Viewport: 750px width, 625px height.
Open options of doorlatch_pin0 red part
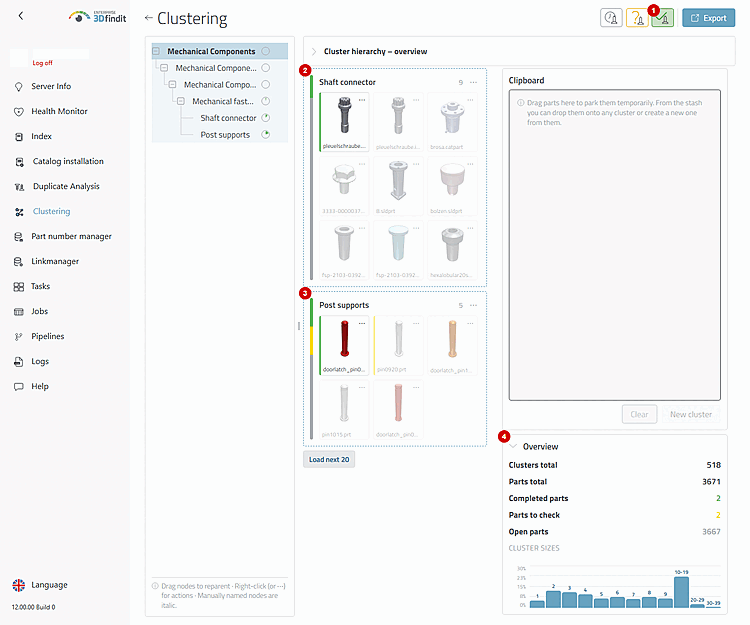click(362, 323)
